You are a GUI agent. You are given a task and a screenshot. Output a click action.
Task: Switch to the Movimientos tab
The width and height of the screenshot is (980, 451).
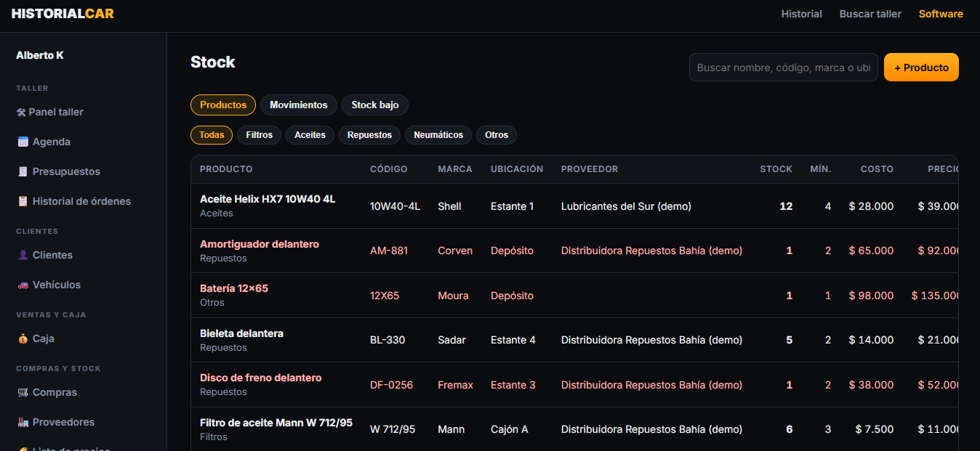click(299, 105)
